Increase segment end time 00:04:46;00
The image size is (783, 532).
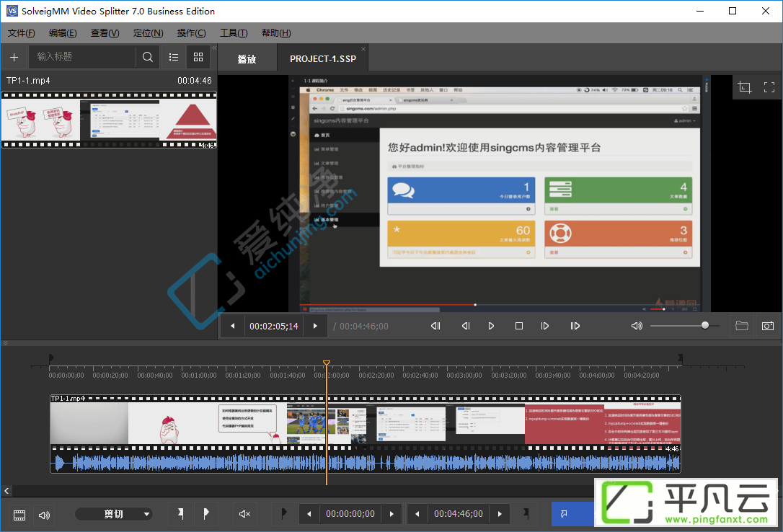pos(500,514)
